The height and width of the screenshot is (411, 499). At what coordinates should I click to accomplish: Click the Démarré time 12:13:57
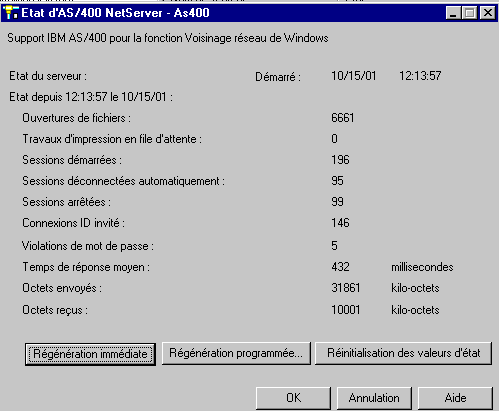coord(420,76)
